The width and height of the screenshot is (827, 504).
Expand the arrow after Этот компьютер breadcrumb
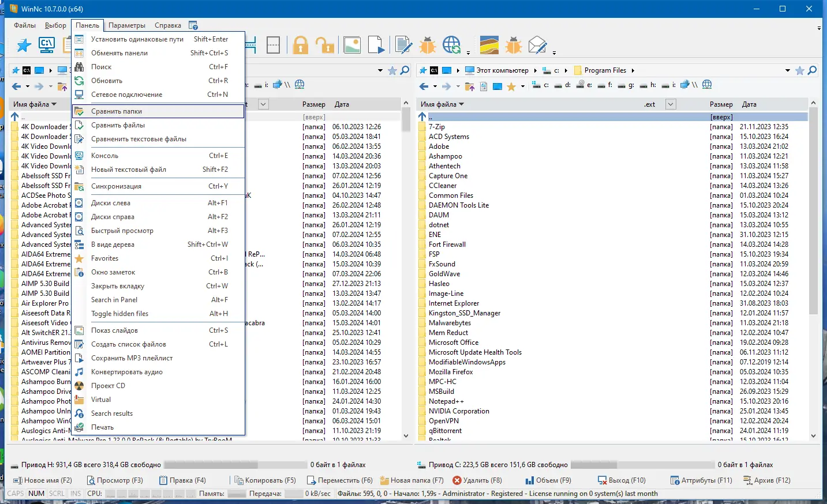[x=536, y=70]
